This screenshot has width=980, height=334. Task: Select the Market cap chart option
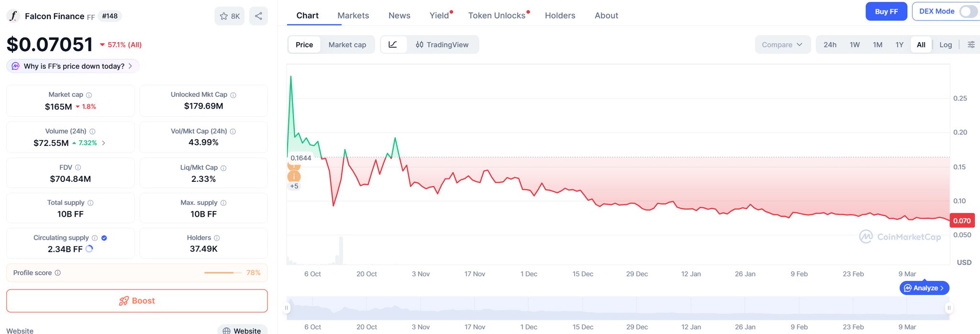347,45
